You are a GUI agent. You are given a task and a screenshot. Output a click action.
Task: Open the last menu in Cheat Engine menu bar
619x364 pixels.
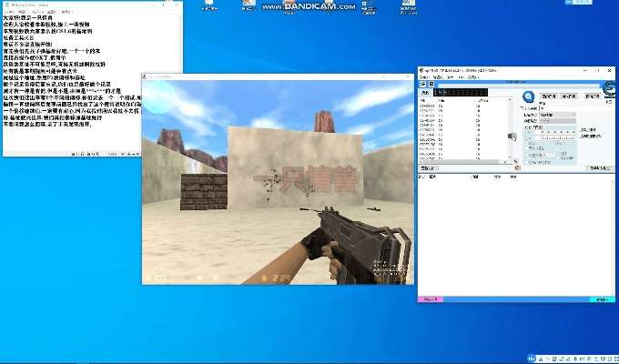pos(473,77)
